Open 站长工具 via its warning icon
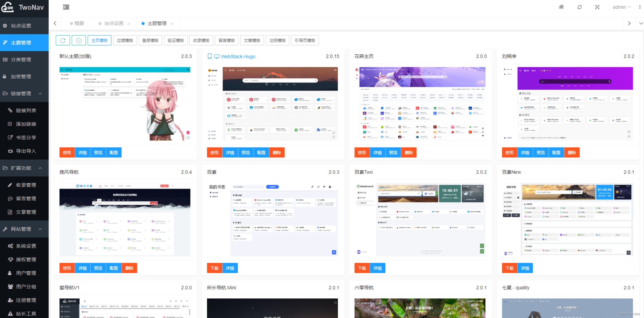The width and height of the screenshot is (644, 318). point(10,313)
